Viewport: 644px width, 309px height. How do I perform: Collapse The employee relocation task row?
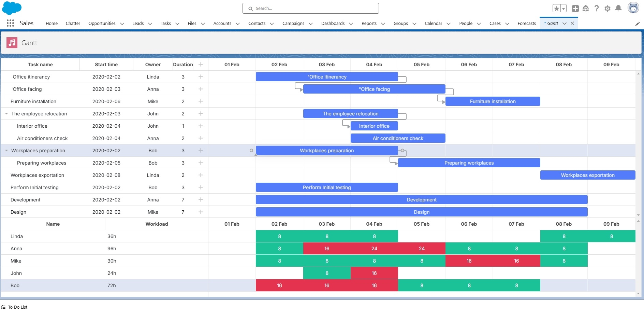tap(6, 114)
